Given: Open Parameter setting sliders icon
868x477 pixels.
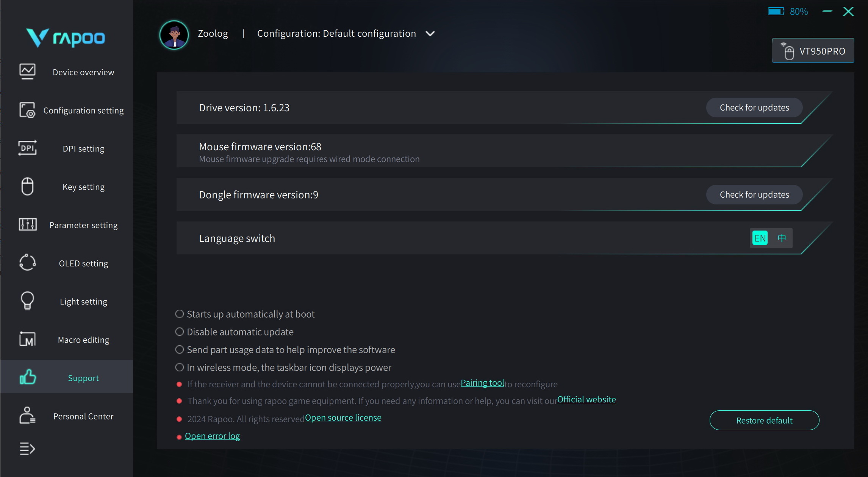Looking at the screenshot, I should (x=27, y=224).
